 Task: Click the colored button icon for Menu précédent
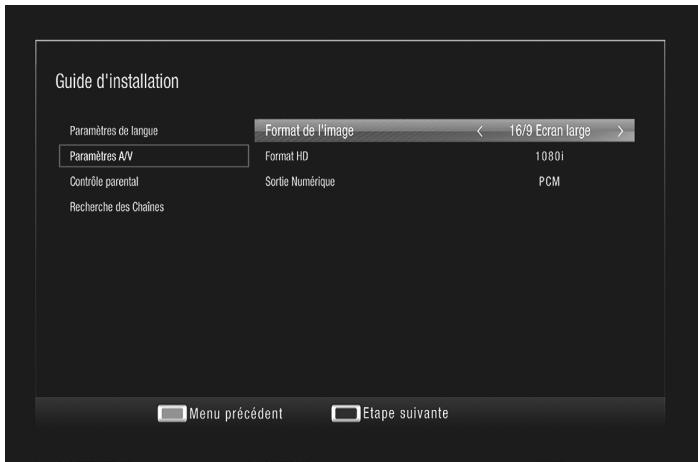pos(172,414)
